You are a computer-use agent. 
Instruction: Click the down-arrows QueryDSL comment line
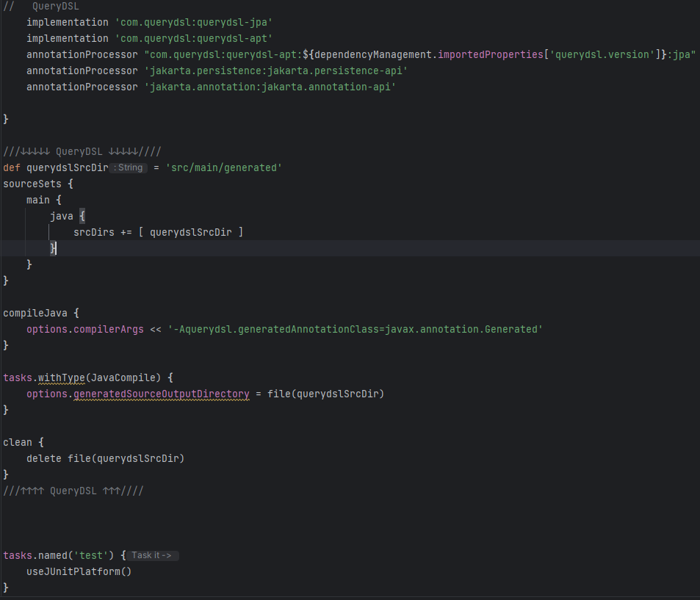tap(82, 152)
